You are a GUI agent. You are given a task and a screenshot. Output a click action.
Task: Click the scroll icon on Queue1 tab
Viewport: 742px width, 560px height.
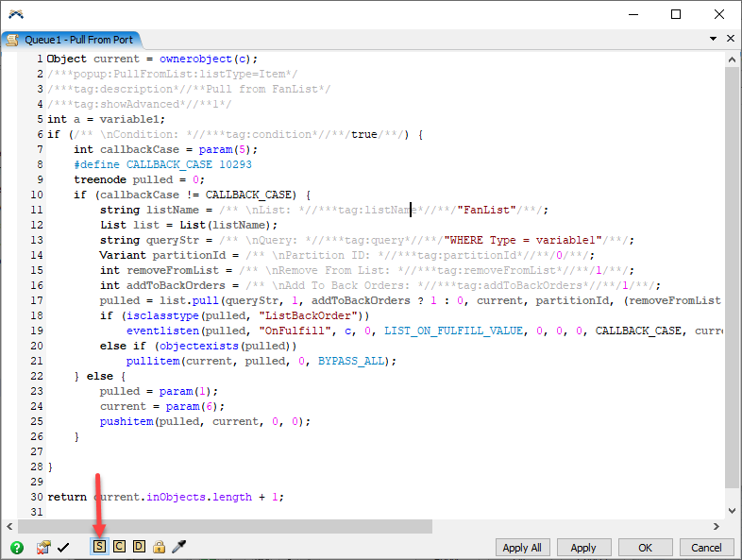(x=12, y=41)
